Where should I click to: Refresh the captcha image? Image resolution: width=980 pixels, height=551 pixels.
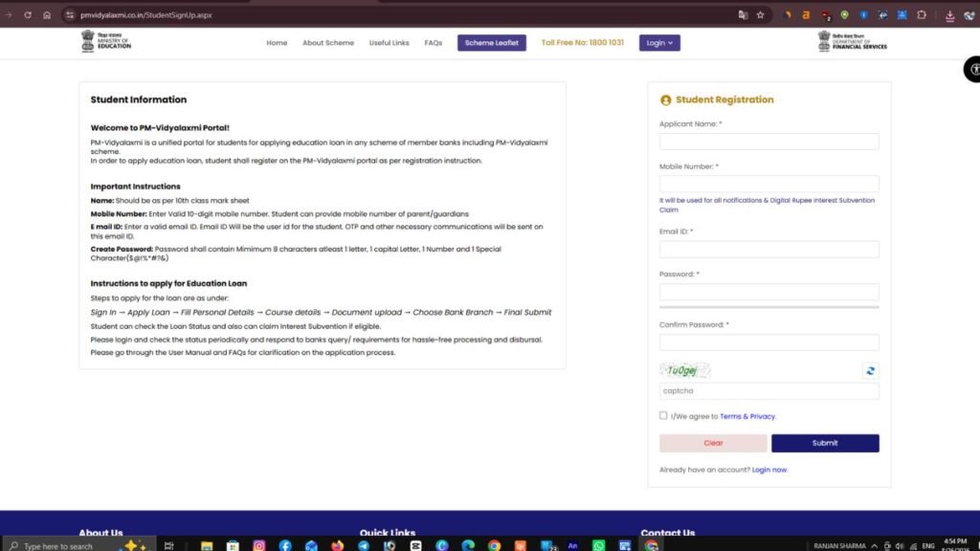coord(870,370)
